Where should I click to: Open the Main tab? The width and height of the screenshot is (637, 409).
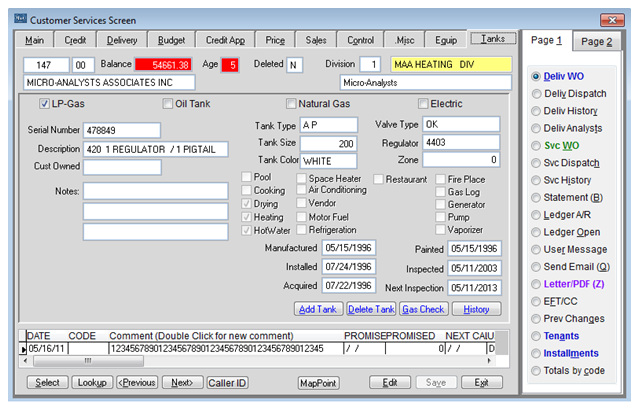point(35,40)
